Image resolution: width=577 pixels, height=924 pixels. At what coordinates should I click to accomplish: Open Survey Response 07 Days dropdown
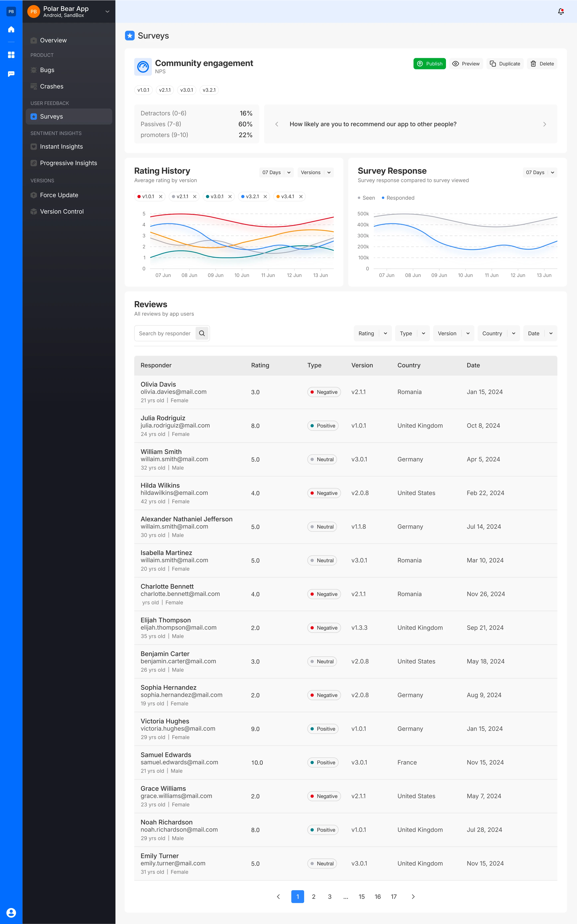coord(540,173)
